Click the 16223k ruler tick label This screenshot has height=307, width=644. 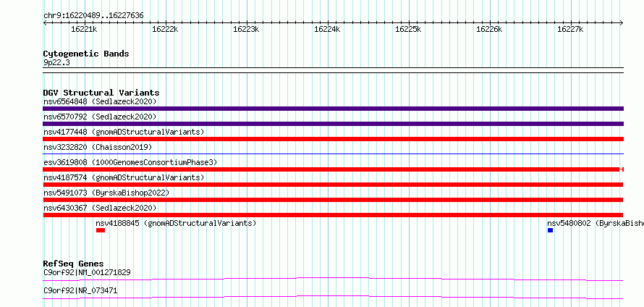pos(246,29)
